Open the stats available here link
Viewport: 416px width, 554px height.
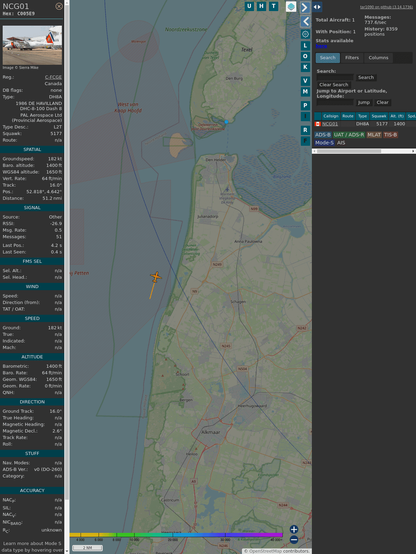point(321,46)
